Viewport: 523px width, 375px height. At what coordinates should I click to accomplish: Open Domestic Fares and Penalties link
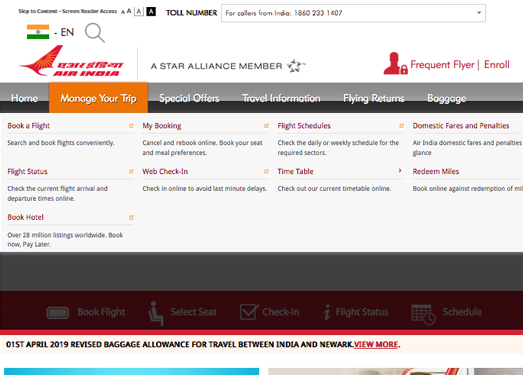461,126
